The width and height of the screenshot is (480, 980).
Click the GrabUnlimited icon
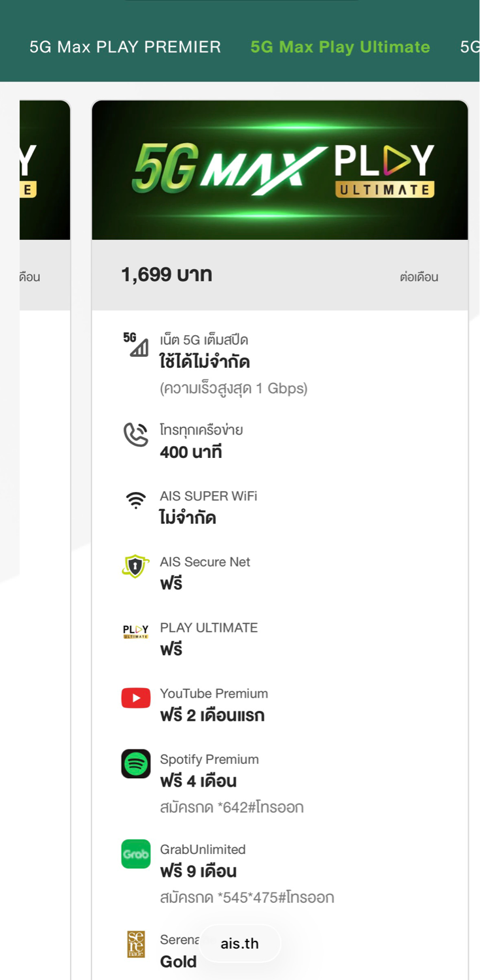point(135,854)
